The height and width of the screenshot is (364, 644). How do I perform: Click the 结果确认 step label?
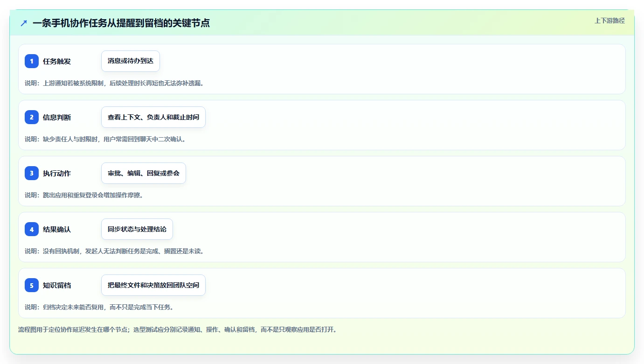pyautogui.click(x=57, y=229)
